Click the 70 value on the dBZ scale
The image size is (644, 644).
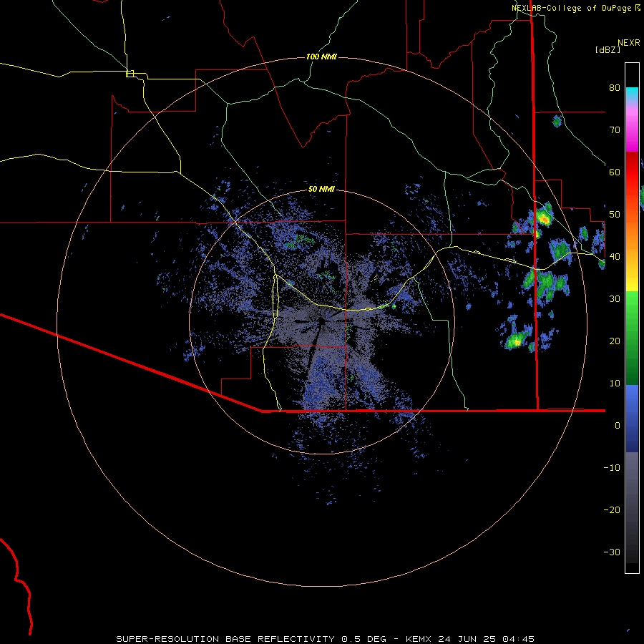click(615, 130)
